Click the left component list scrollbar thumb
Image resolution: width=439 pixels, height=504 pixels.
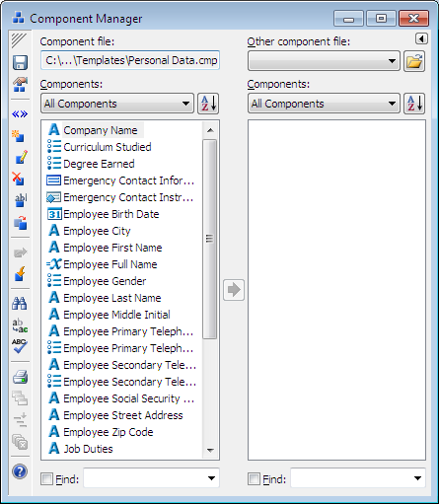coord(209,239)
